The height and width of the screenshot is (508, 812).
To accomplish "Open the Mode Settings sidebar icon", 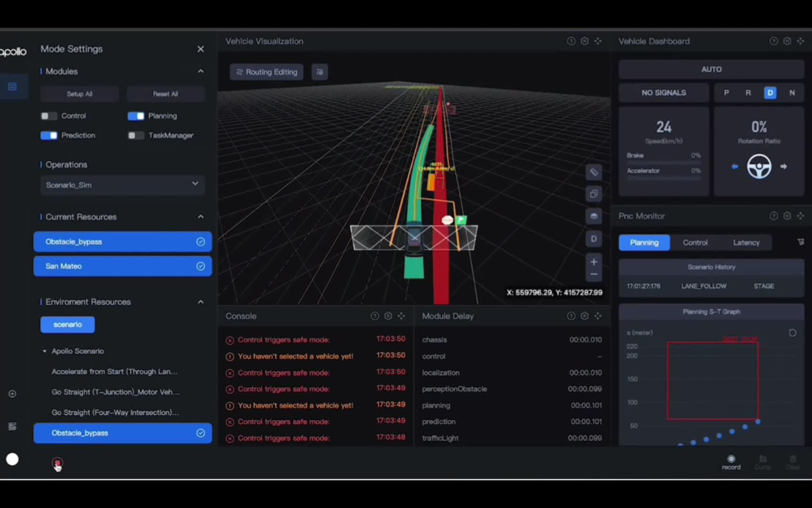I will (12, 87).
